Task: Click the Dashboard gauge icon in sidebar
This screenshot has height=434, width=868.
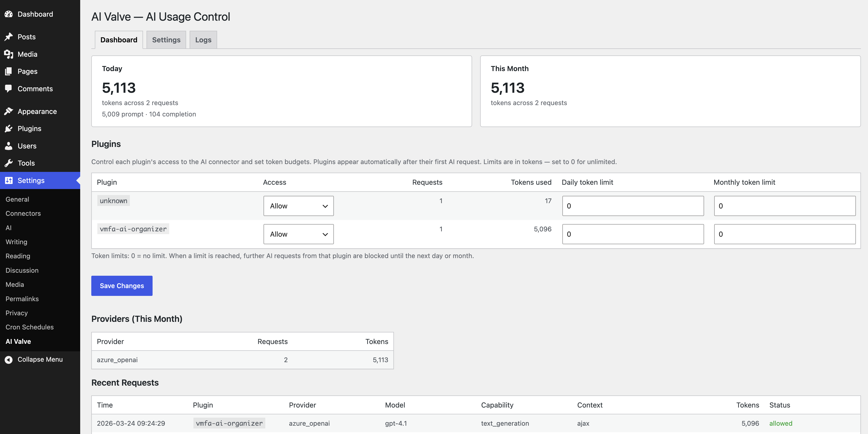Action: coord(9,14)
